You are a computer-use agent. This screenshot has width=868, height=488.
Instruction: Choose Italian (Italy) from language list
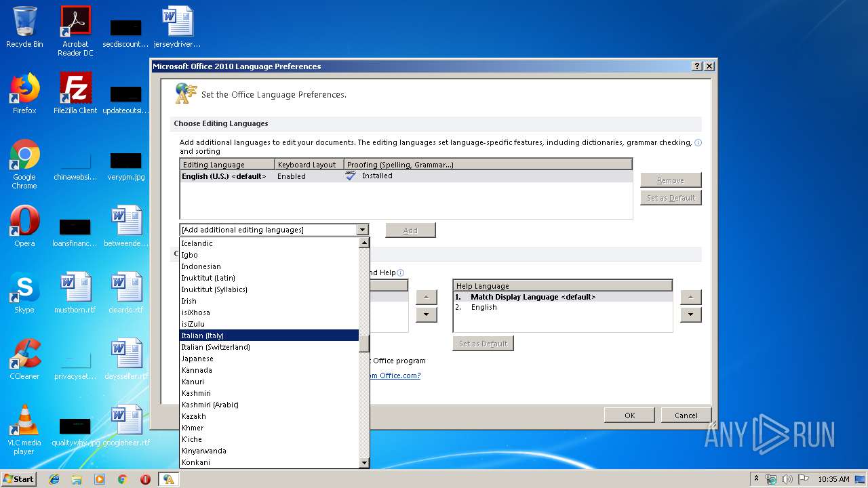[269, 335]
